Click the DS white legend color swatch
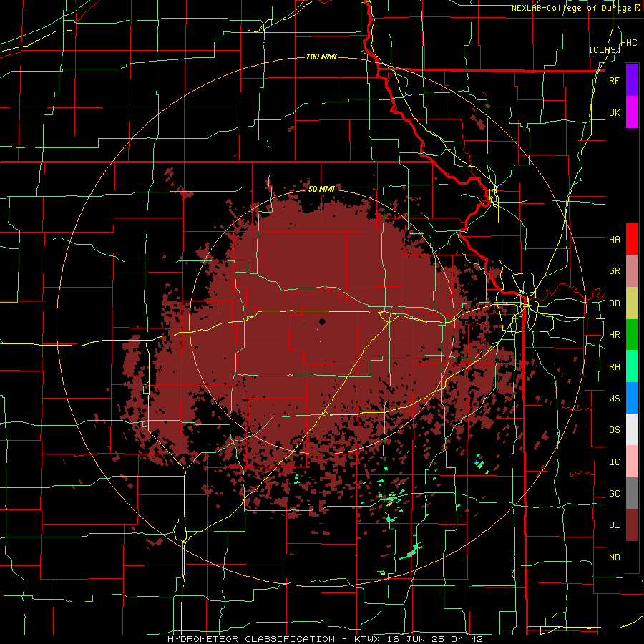644x644 pixels. (632, 429)
